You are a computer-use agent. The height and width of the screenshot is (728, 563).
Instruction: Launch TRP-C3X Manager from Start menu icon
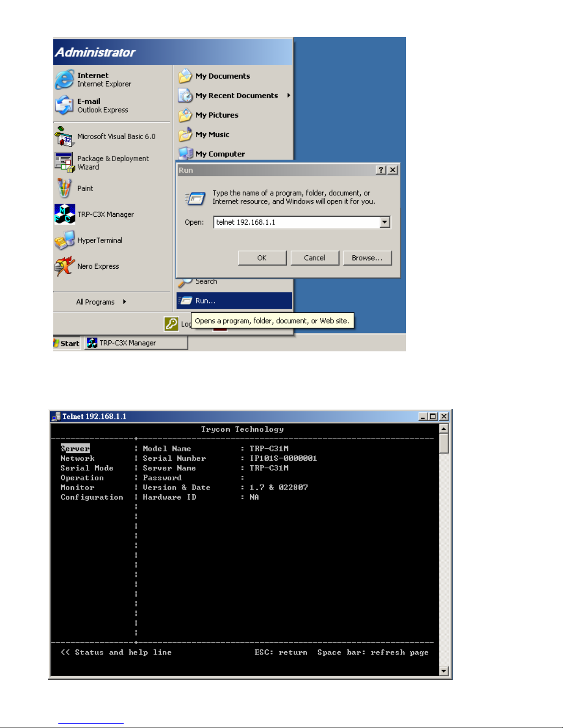click(x=64, y=214)
